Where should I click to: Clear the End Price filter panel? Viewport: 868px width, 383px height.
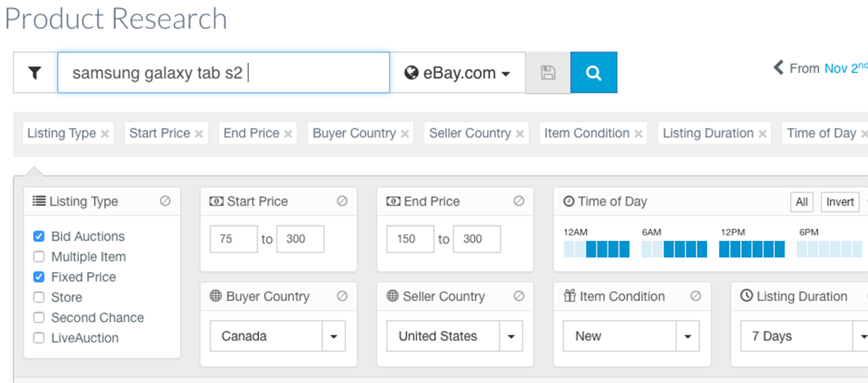(519, 202)
